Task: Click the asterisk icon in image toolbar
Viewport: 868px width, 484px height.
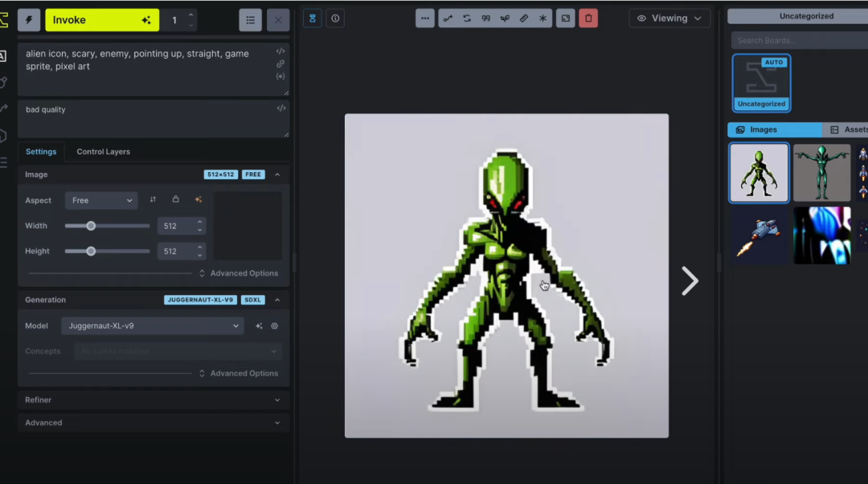Action: click(542, 18)
